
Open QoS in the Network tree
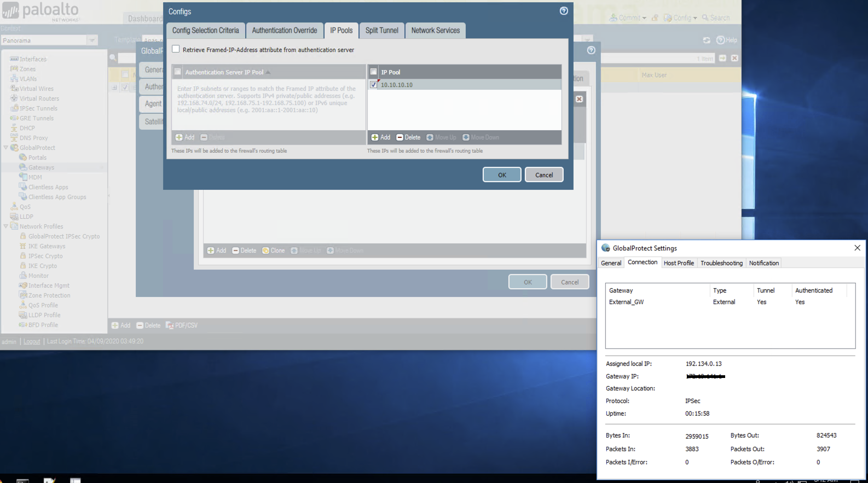tap(25, 207)
